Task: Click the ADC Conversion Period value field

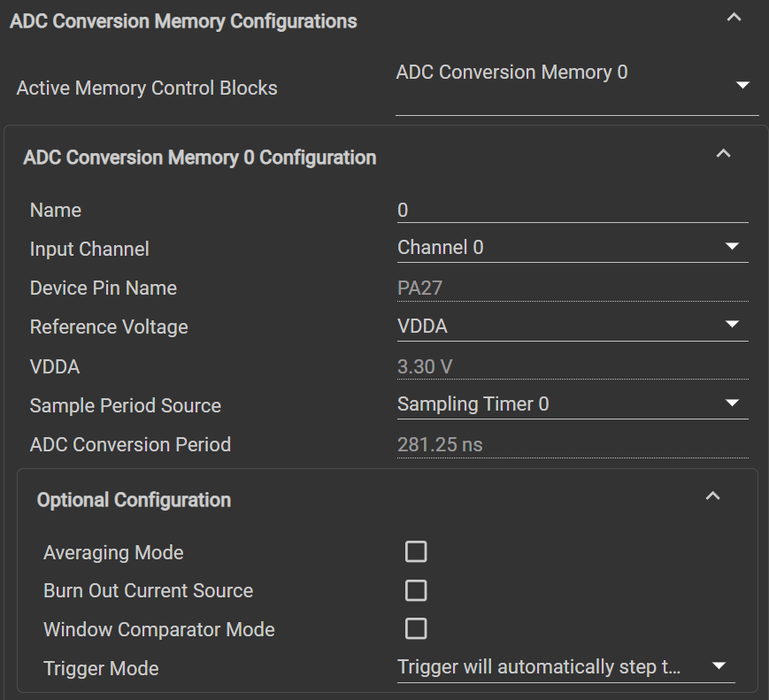Action: point(572,444)
